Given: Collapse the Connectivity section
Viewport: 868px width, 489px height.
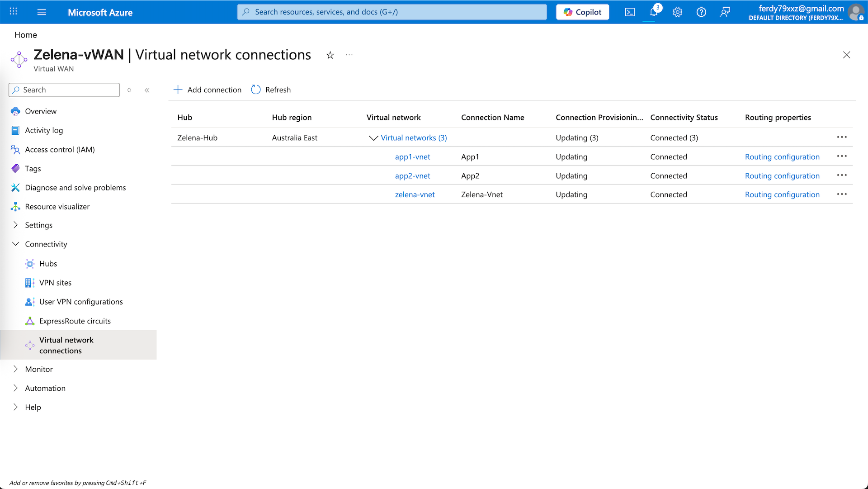Looking at the screenshot, I should [16, 244].
